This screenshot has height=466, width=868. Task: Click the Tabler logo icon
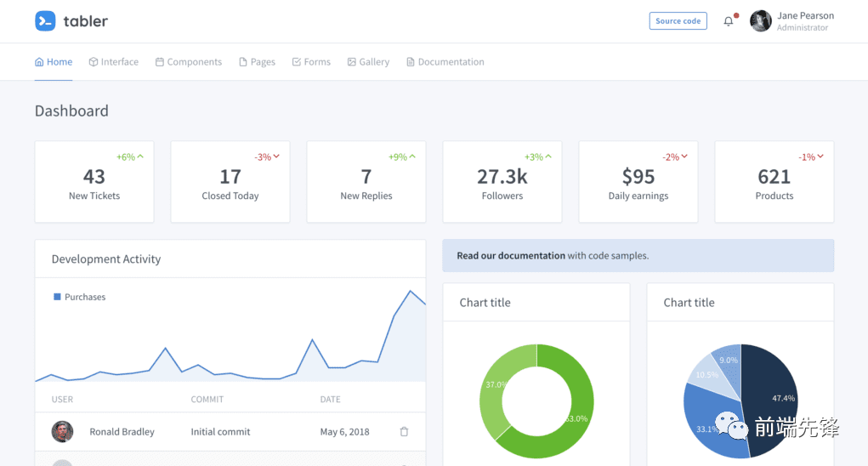click(x=45, y=21)
